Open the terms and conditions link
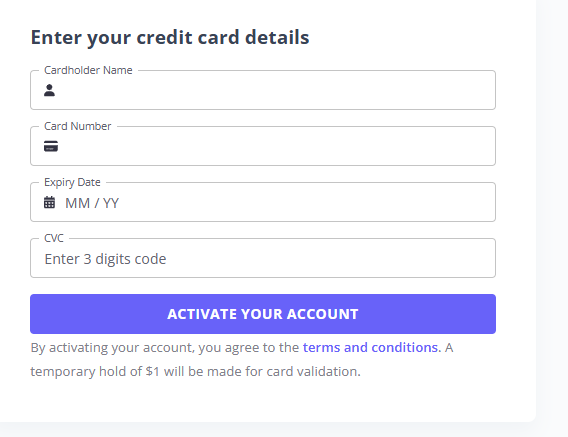568x437 pixels. tap(370, 347)
